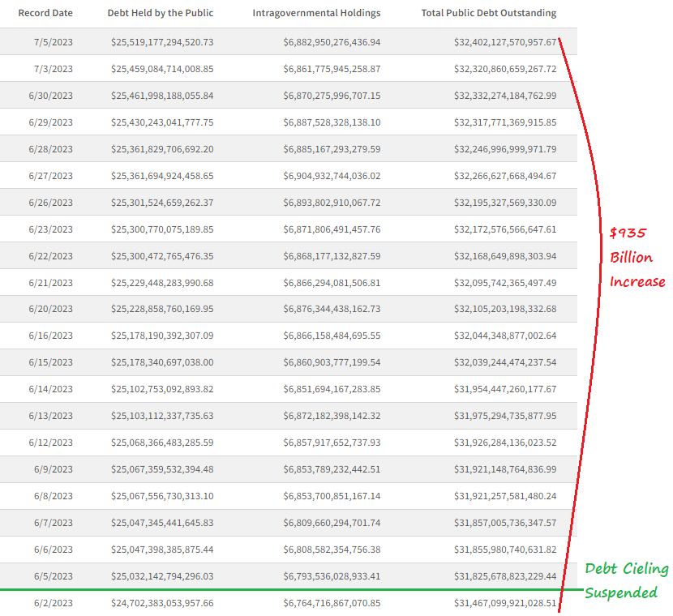The image size is (673, 616).
Task: Select the 6/15/2023 record date cell
Action: click(50, 362)
